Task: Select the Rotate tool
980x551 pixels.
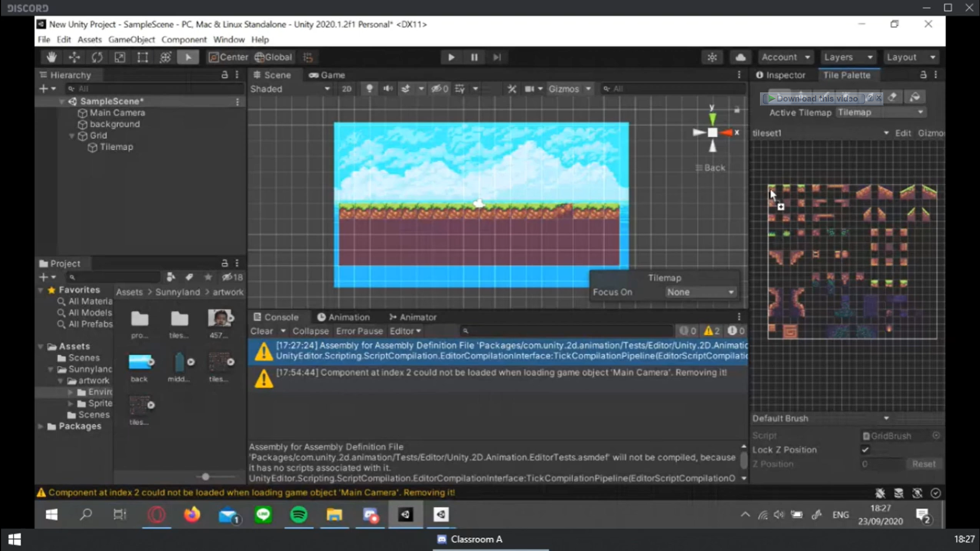Action: coord(97,57)
